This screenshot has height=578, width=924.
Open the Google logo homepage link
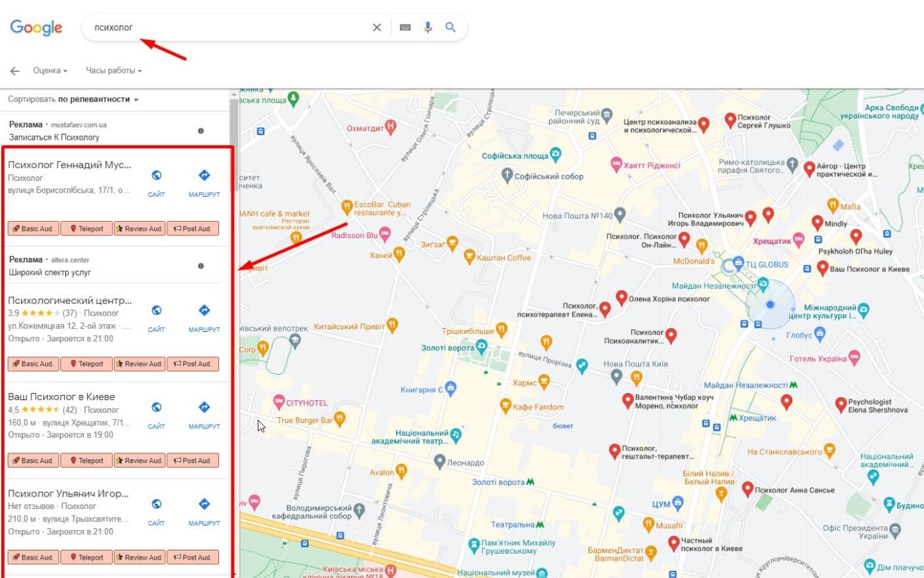tap(36, 28)
